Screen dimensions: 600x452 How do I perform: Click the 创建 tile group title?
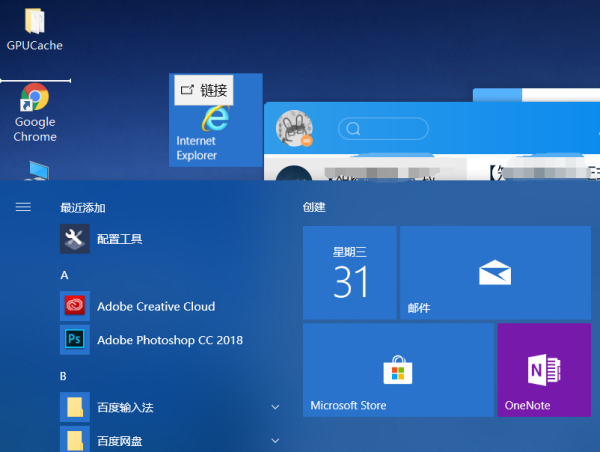pyautogui.click(x=314, y=207)
